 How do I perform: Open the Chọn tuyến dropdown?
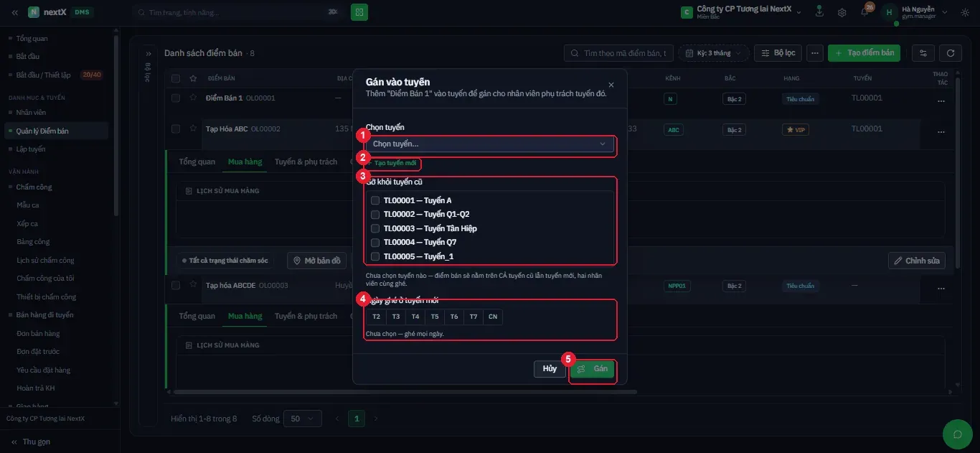coord(490,144)
